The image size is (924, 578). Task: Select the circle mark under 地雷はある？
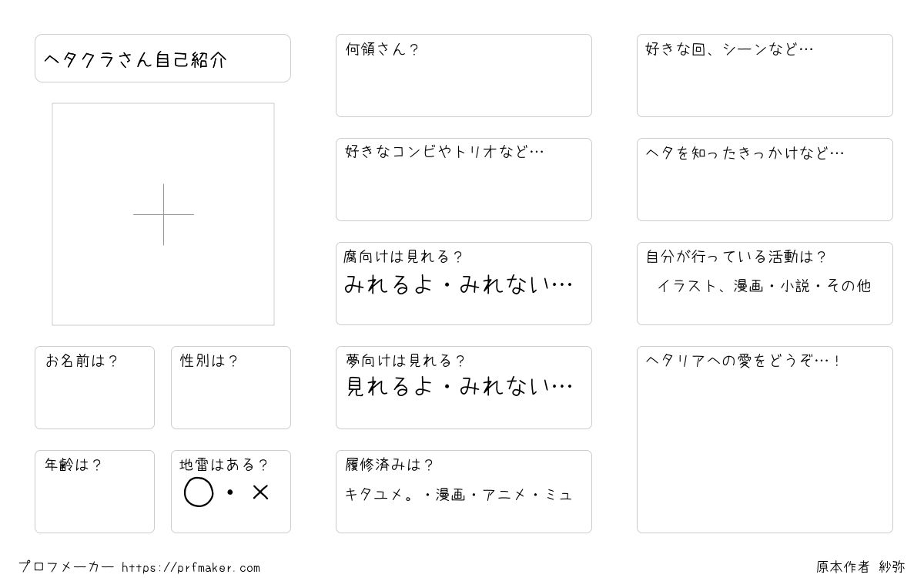[199, 492]
